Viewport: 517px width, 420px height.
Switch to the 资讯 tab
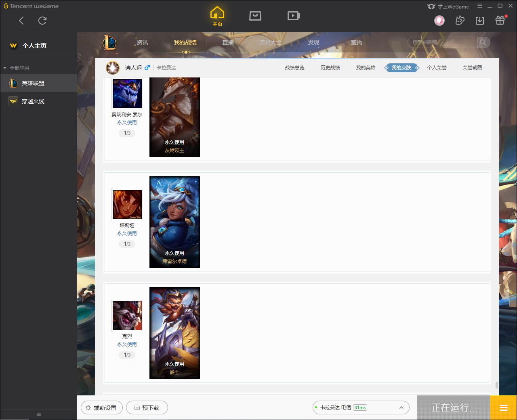coord(142,42)
